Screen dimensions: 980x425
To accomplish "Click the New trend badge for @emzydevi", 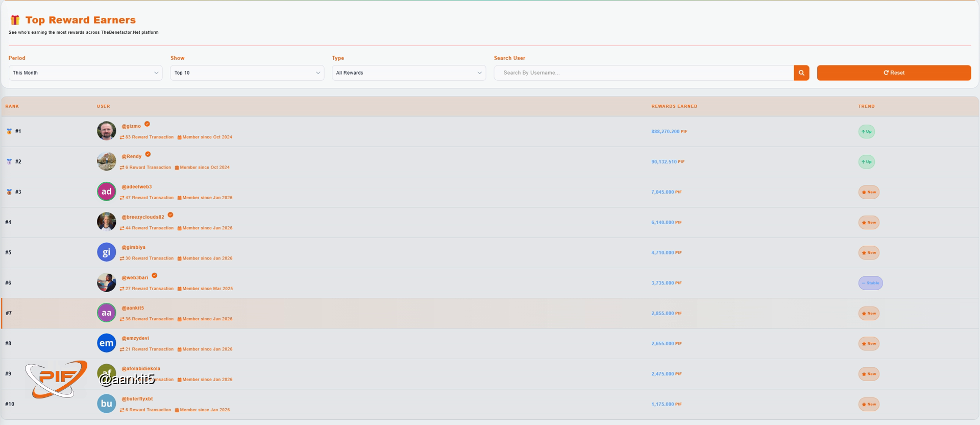I will coord(869,344).
